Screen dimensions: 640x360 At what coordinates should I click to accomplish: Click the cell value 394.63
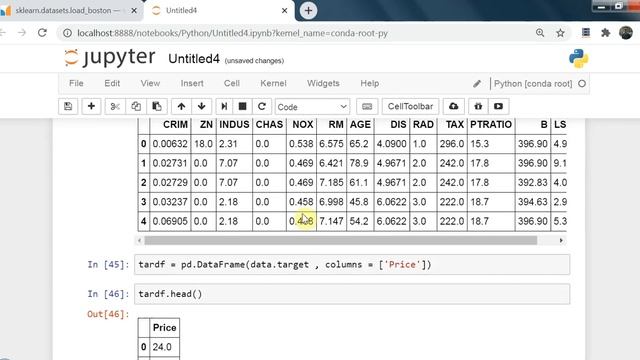click(x=533, y=202)
